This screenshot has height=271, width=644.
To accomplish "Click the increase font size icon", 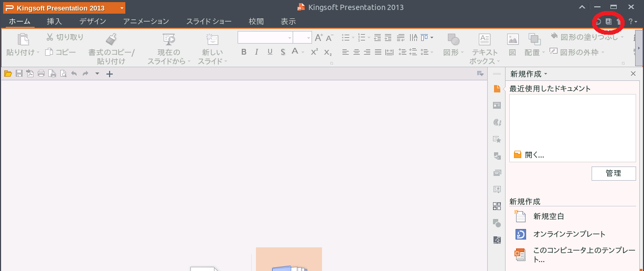I will (318, 37).
